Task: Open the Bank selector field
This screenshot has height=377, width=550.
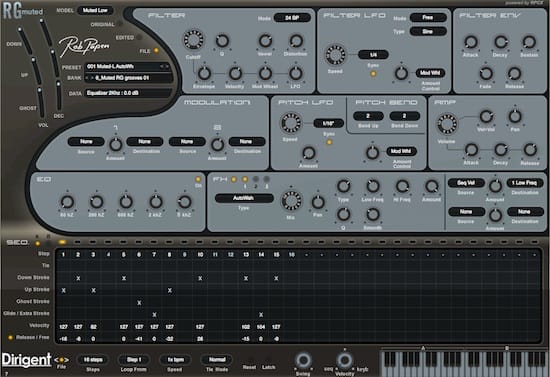Action: 128,78
